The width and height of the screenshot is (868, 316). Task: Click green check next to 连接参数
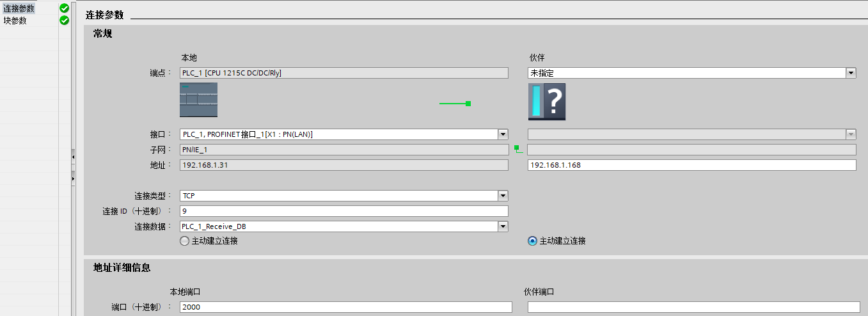[x=64, y=8]
